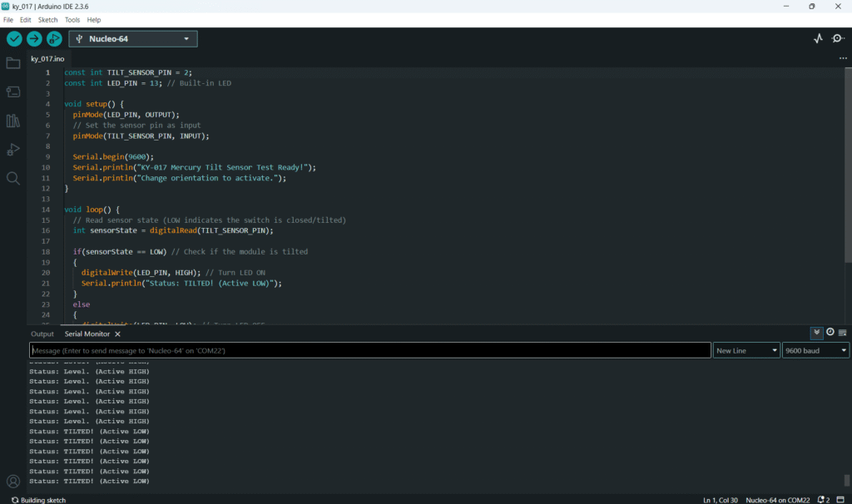Click the Verify sketch checkmark button
Image resolution: width=852 pixels, height=504 pixels.
click(x=14, y=39)
